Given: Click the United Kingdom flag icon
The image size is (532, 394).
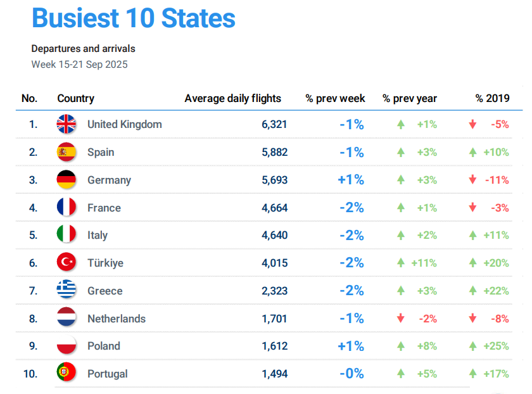Looking at the screenshot, I should pos(66,124).
